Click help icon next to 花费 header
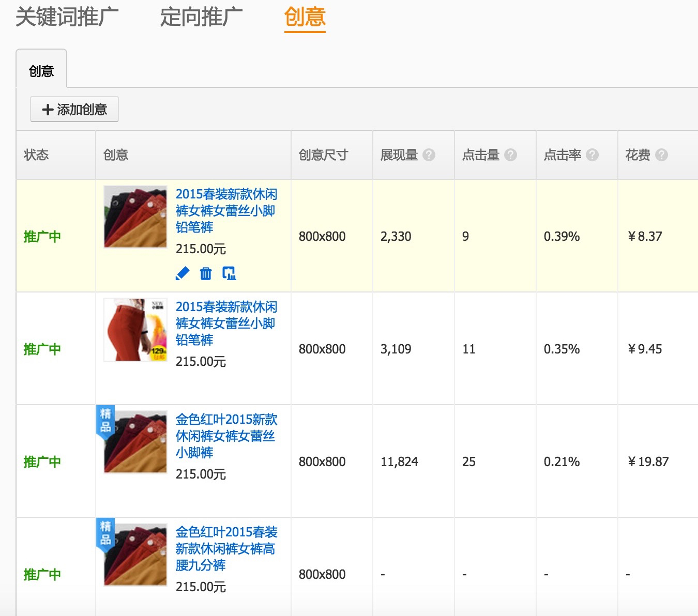 tap(661, 155)
